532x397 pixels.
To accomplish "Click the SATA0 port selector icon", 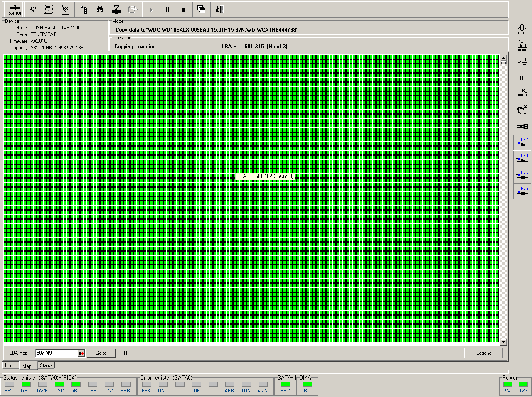I will click(x=15, y=10).
